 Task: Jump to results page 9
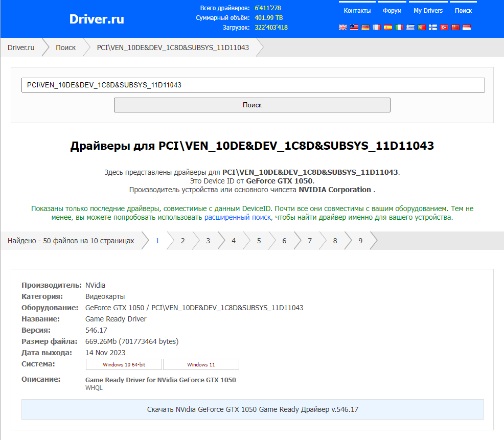[x=360, y=241]
